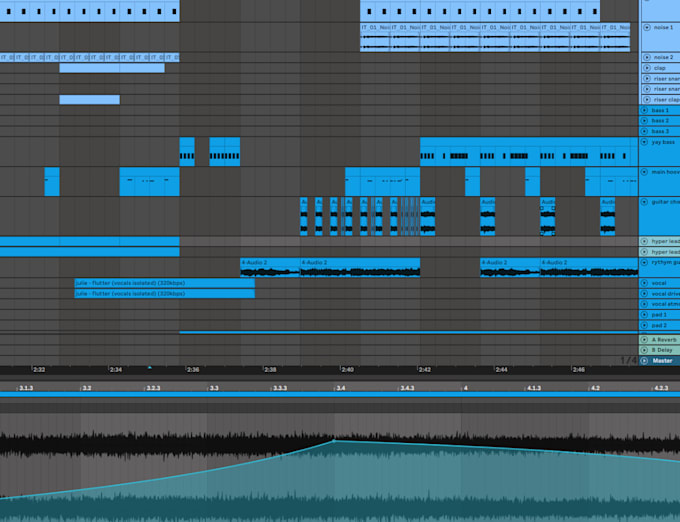
Task: Select the guitar cho track header
Action: tap(660, 216)
